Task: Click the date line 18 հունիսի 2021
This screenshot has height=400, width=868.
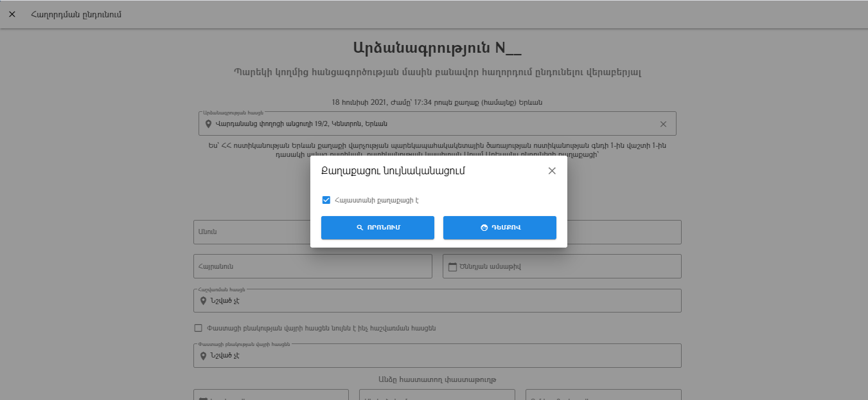Action: pos(437,102)
